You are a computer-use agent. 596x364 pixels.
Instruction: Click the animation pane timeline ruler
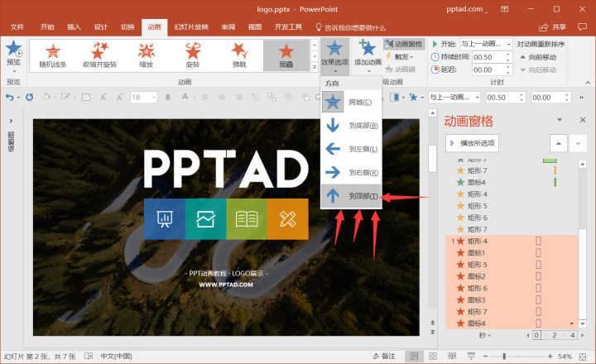555,335
